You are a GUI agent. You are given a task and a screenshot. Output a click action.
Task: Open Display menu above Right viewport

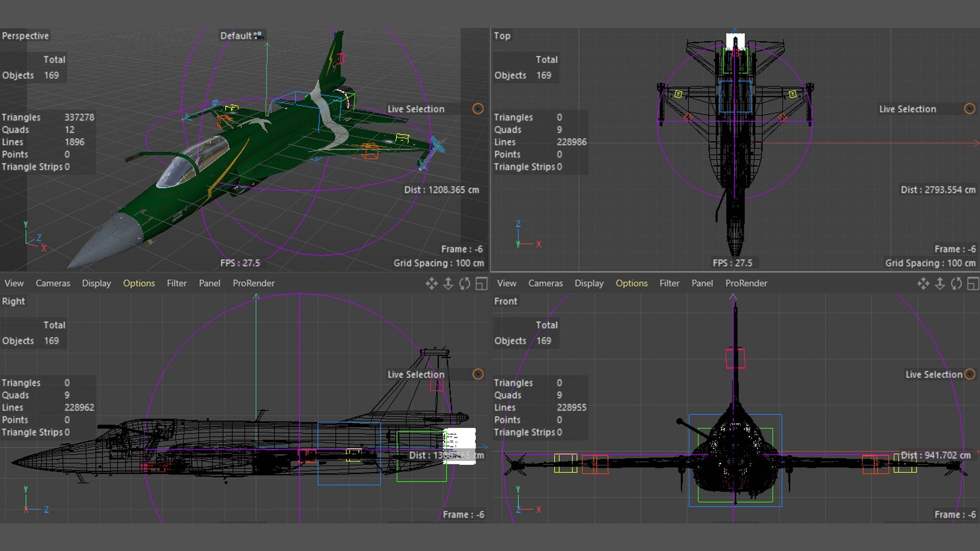click(96, 283)
